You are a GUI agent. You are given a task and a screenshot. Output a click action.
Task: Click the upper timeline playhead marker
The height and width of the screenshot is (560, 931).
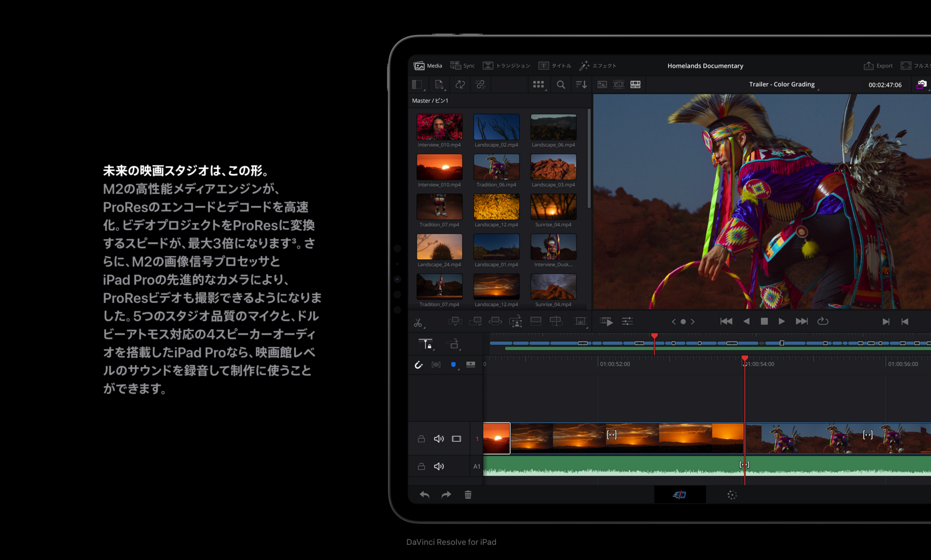[x=655, y=337]
